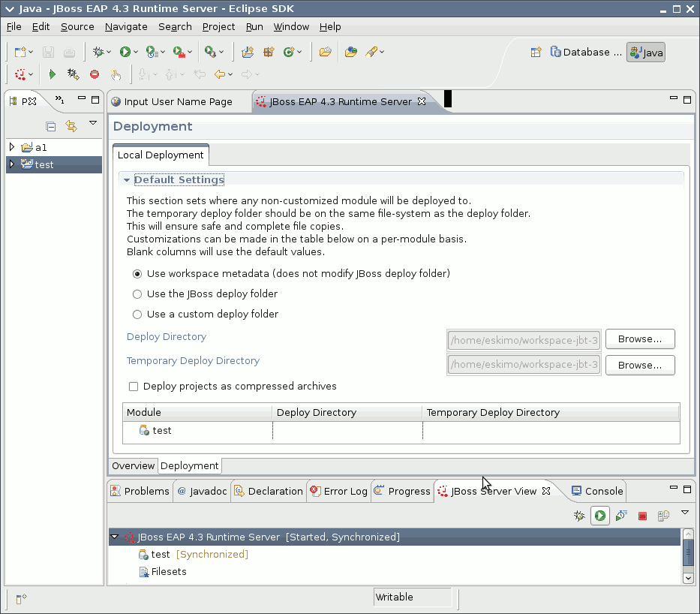Collapse all in Package Explorer
This screenshot has height=614, width=700.
click(x=51, y=126)
